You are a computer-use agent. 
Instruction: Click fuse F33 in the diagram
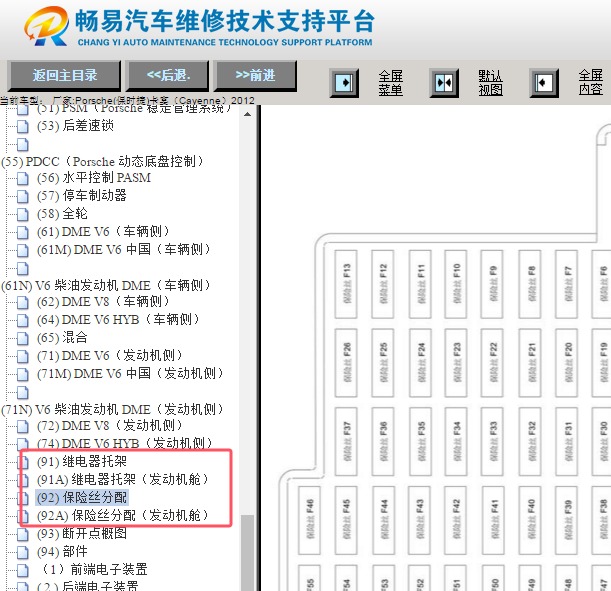(492, 441)
